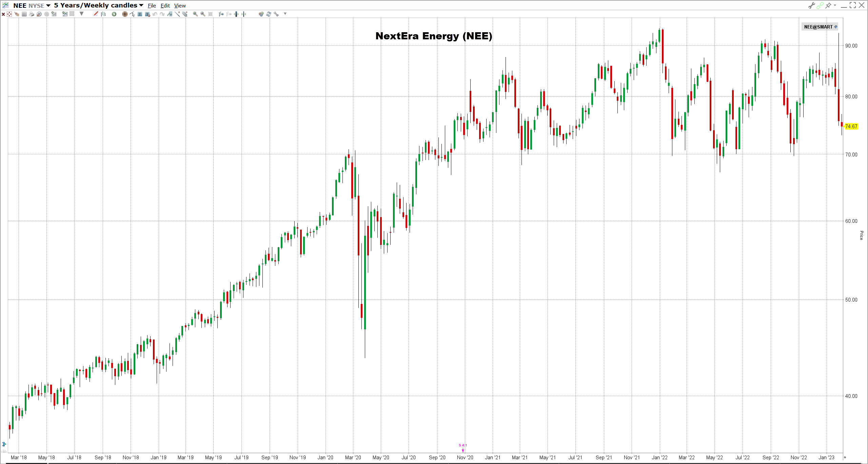The height and width of the screenshot is (464, 868).
Task: Select the crosshair cursor tool
Action: (125, 14)
